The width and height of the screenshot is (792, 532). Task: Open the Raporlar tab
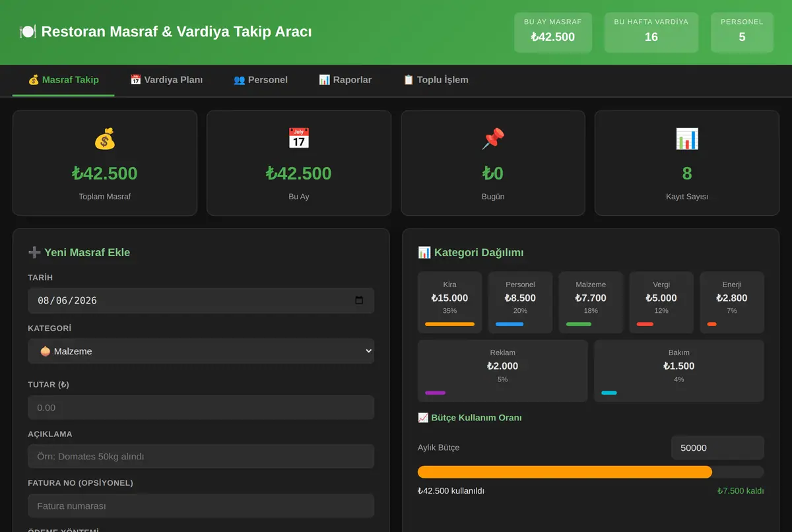point(345,80)
